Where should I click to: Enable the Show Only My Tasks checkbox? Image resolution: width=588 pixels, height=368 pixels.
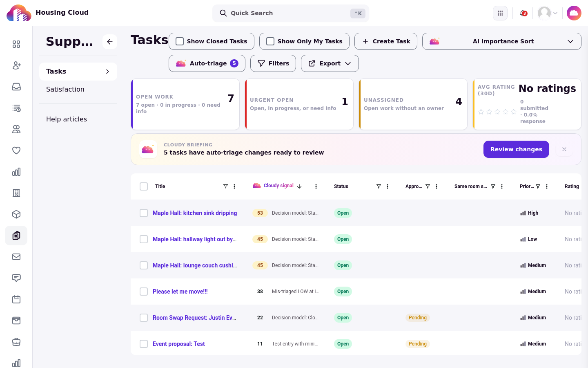click(x=270, y=41)
